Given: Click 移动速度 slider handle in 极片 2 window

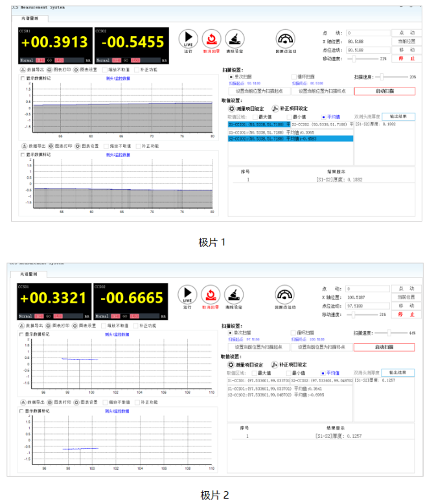Looking at the screenshot, I should click(x=353, y=314).
